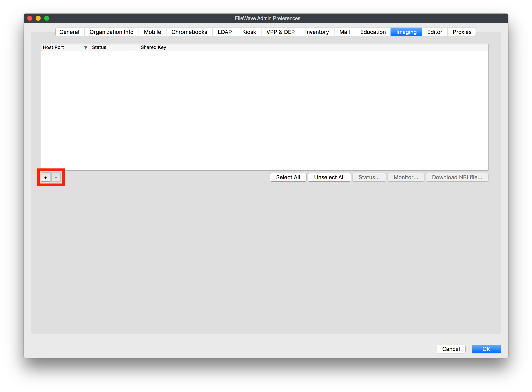This screenshot has width=532, height=392.
Task: Click the Monitor... button
Action: tap(406, 178)
